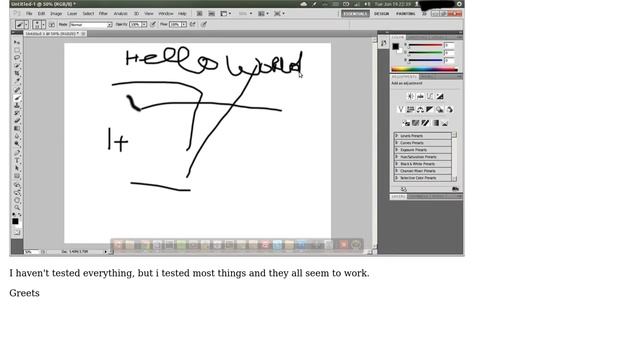Launch Bridge from application bar

pos(200,13)
